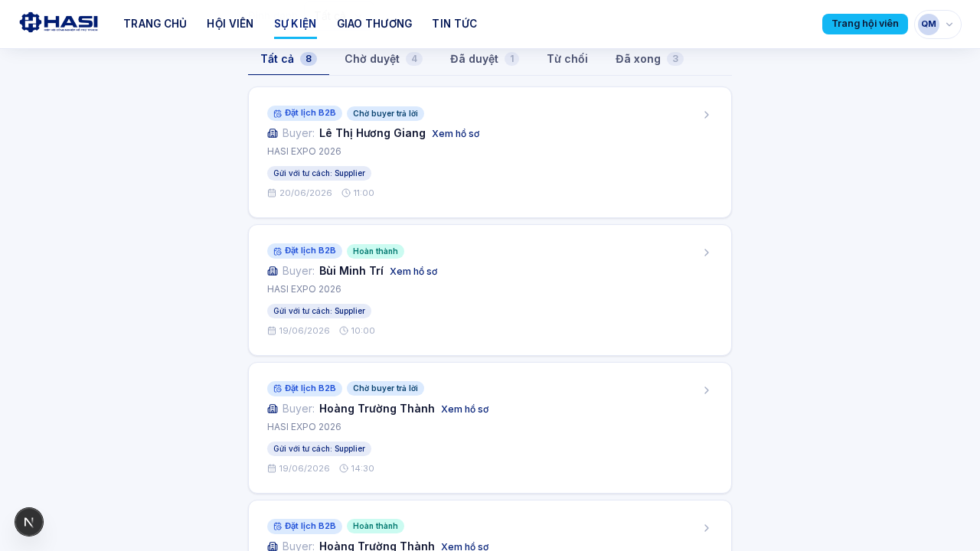Click the buyer name Bùi Minh Trí

point(351,271)
